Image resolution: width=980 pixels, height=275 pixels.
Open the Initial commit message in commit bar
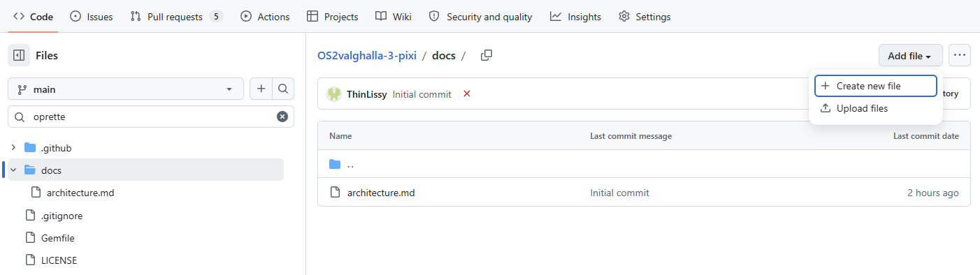pos(421,94)
